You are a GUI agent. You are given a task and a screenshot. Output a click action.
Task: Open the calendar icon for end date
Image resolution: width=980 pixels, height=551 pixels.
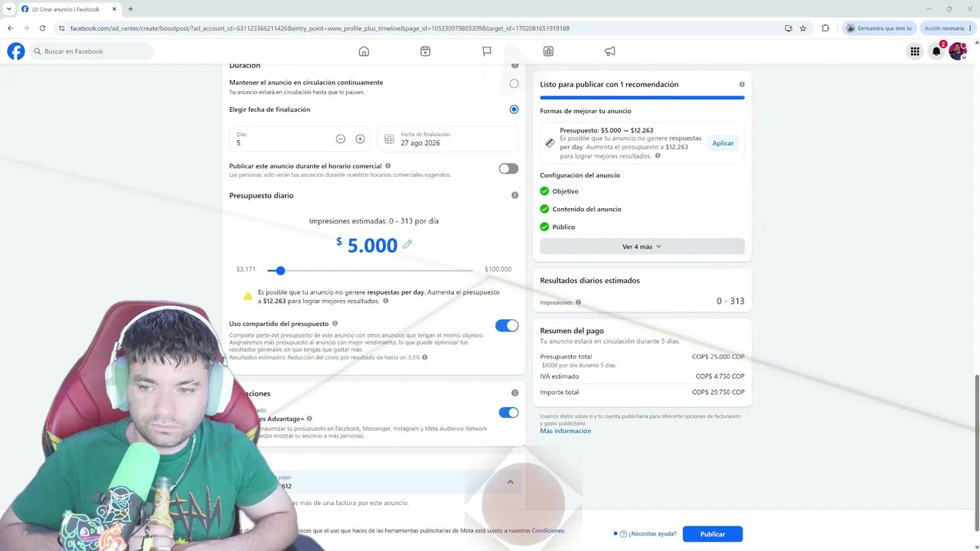click(389, 139)
